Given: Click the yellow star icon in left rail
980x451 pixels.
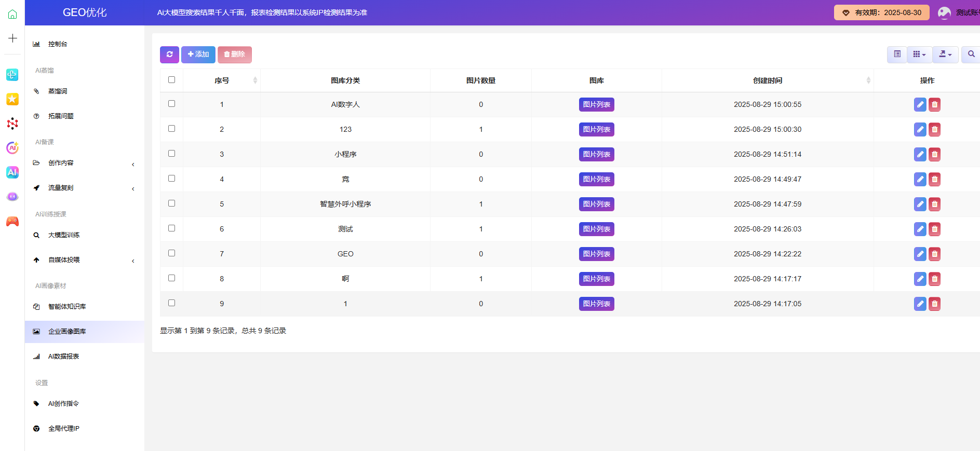Looking at the screenshot, I should click(12, 99).
